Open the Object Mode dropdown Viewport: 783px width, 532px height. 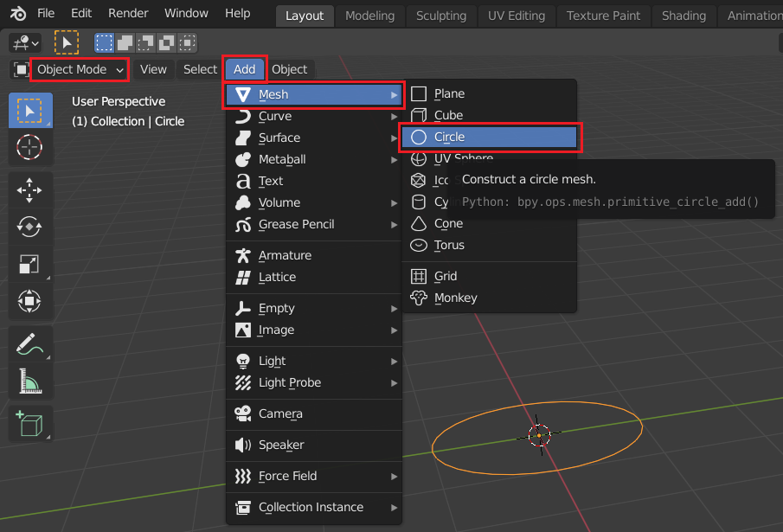pos(80,69)
